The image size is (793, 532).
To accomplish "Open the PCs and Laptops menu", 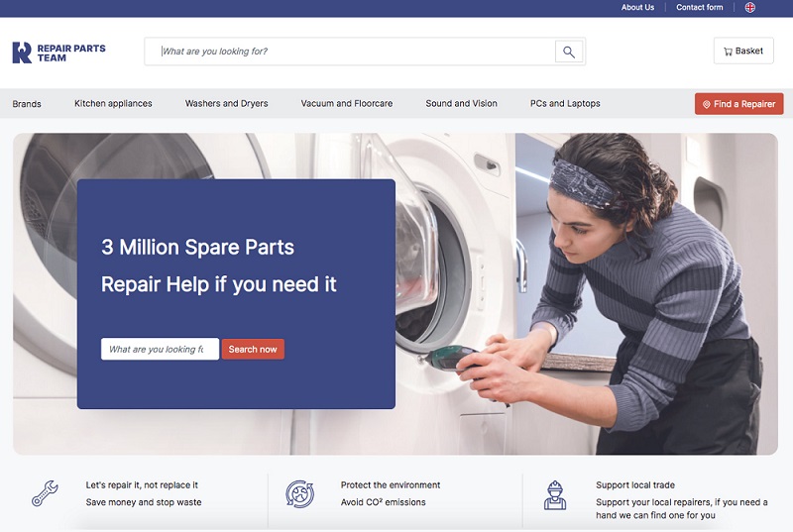I will tap(565, 104).
